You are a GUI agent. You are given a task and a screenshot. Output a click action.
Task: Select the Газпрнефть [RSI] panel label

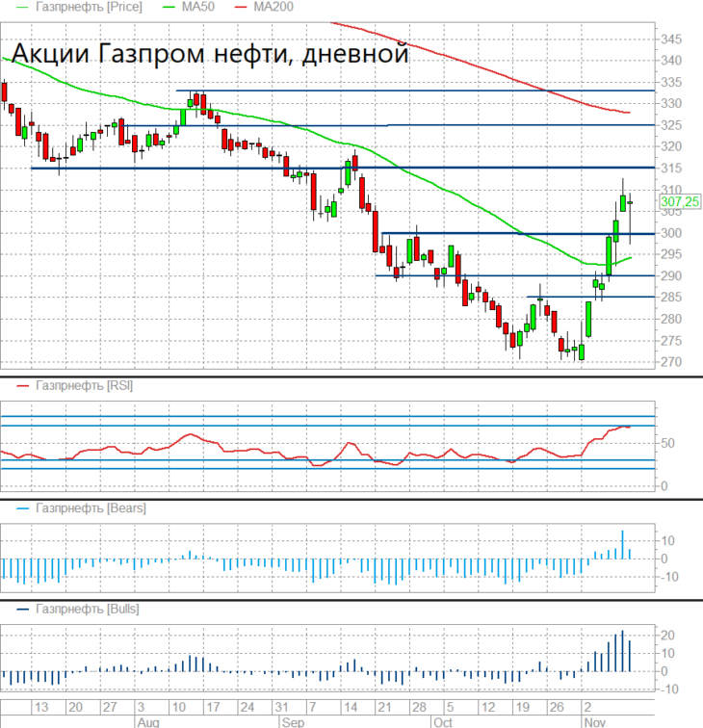click(x=84, y=386)
